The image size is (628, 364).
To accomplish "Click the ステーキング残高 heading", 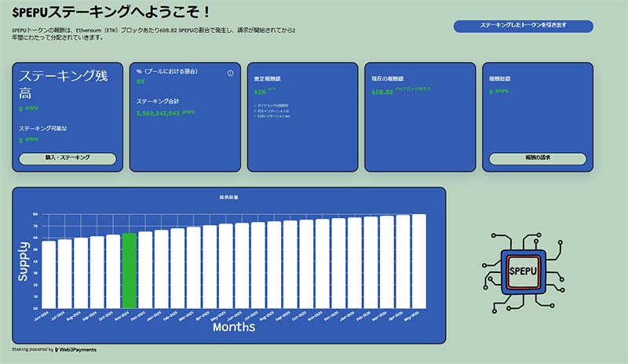I will [64, 84].
